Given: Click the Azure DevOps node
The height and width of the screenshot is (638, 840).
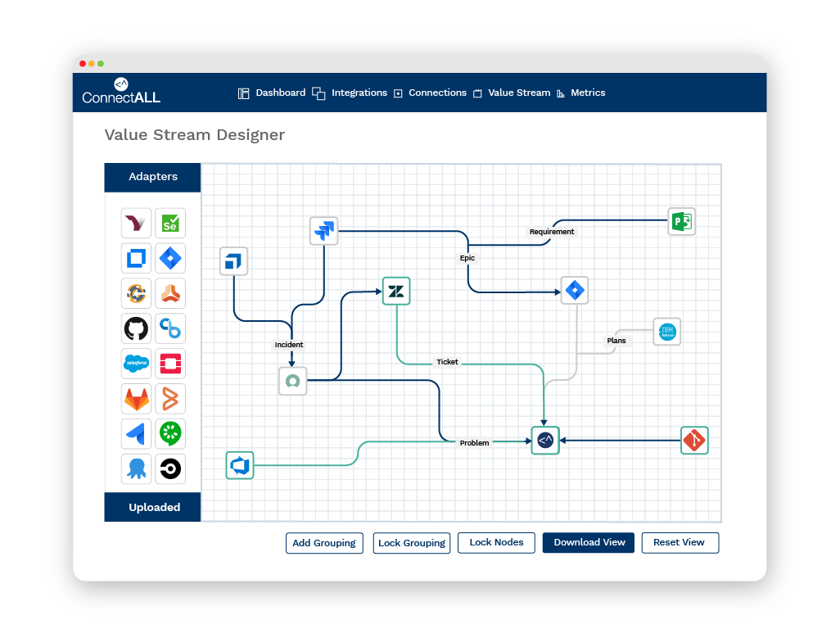Looking at the screenshot, I should (x=239, y=465).
